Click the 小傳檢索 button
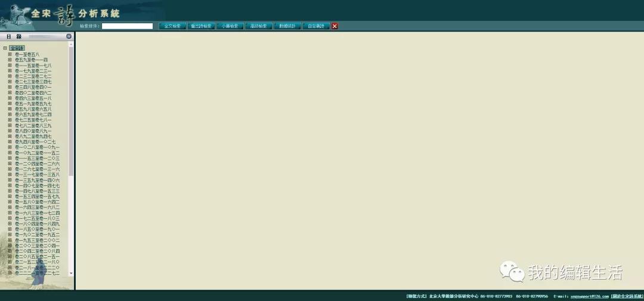The height and width of the screenshot is (301, 644). pos(230,26)
